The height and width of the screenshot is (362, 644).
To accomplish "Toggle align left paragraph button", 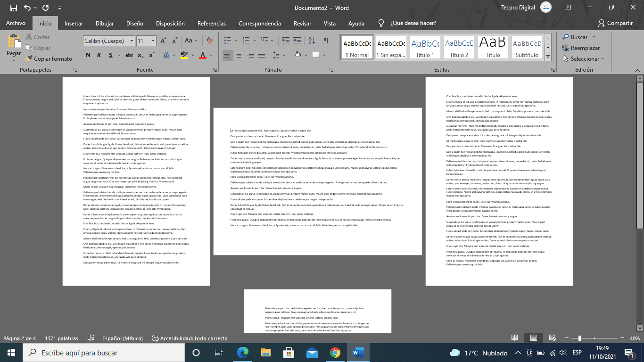I will tap(228, 55).
